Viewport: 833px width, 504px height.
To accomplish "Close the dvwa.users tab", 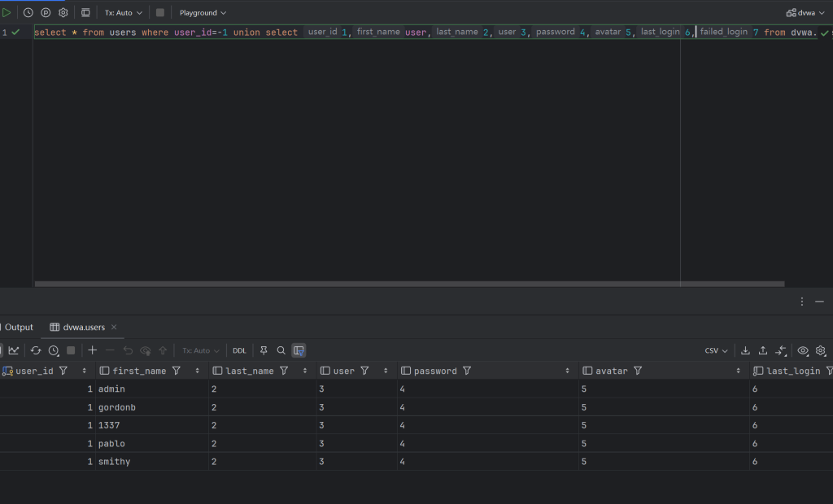I will point(114,327).
